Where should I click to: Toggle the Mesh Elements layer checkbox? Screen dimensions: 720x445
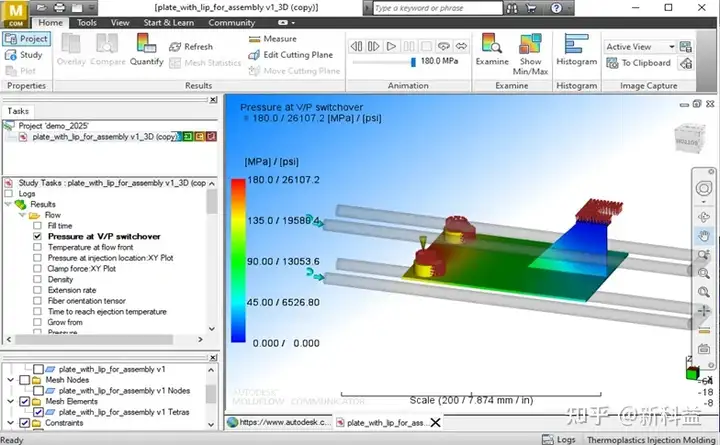25,401
